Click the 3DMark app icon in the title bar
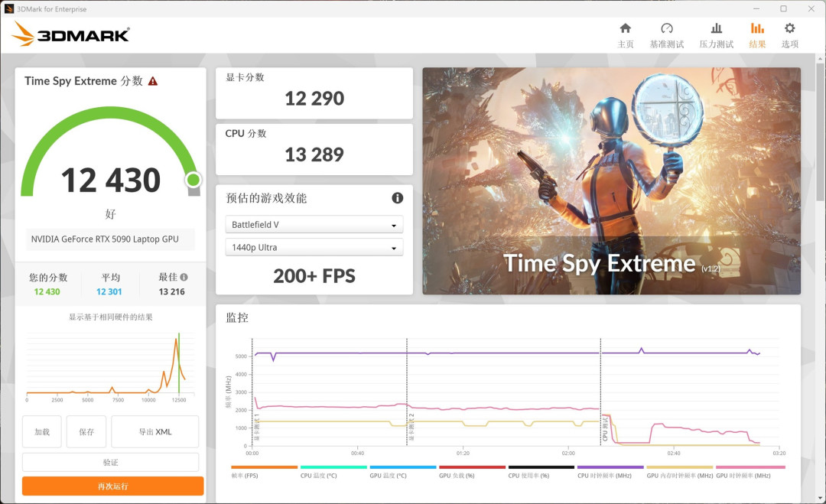This screenshot has height=504, width=826. tap(8, 8)
